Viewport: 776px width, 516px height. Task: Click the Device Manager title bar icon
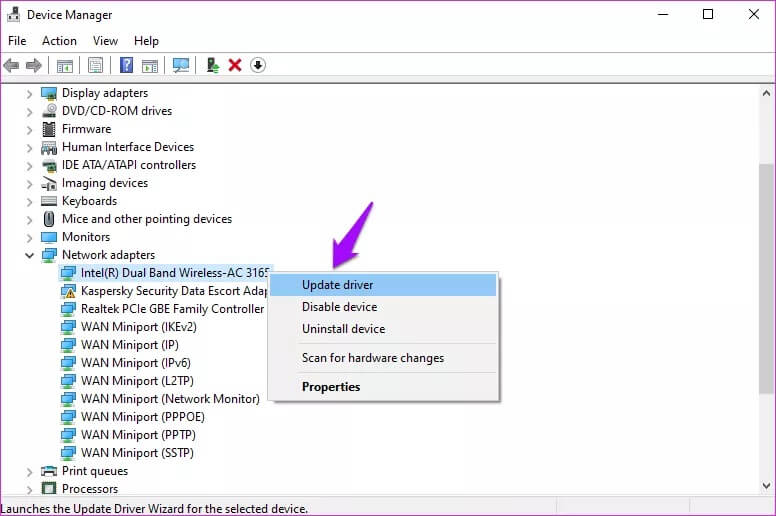[13, 15]
